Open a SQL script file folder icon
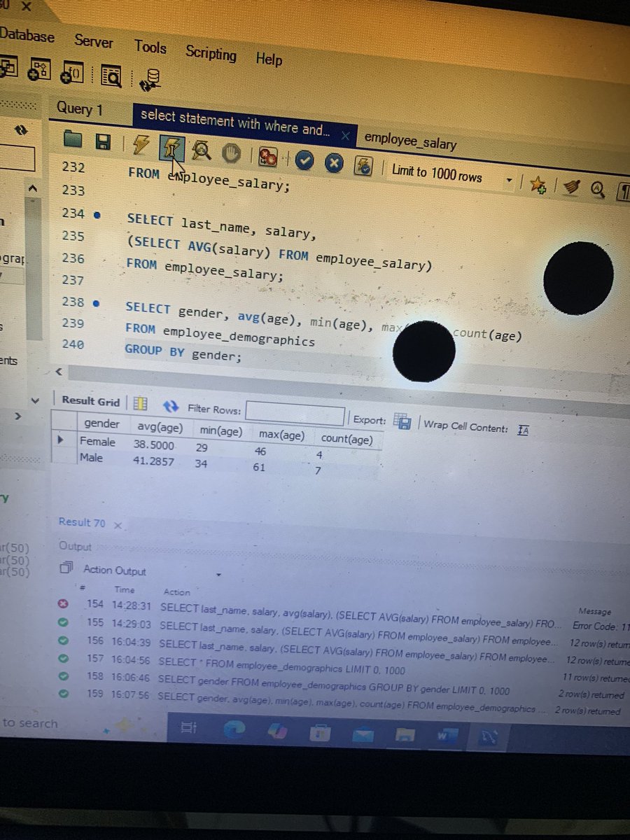Screen dimensions: 630x840 click(73, 139)
